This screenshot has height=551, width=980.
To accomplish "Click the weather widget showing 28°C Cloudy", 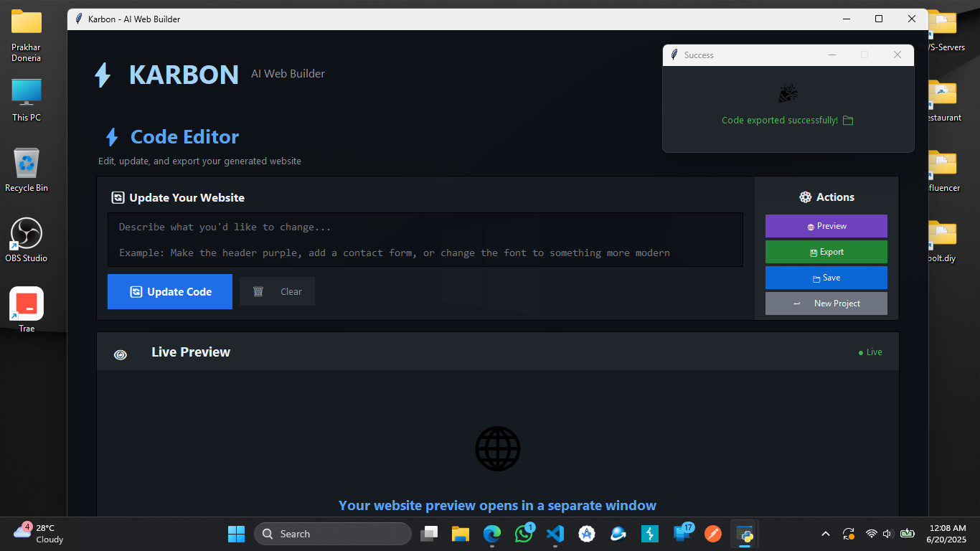I will tap(39, 534).
